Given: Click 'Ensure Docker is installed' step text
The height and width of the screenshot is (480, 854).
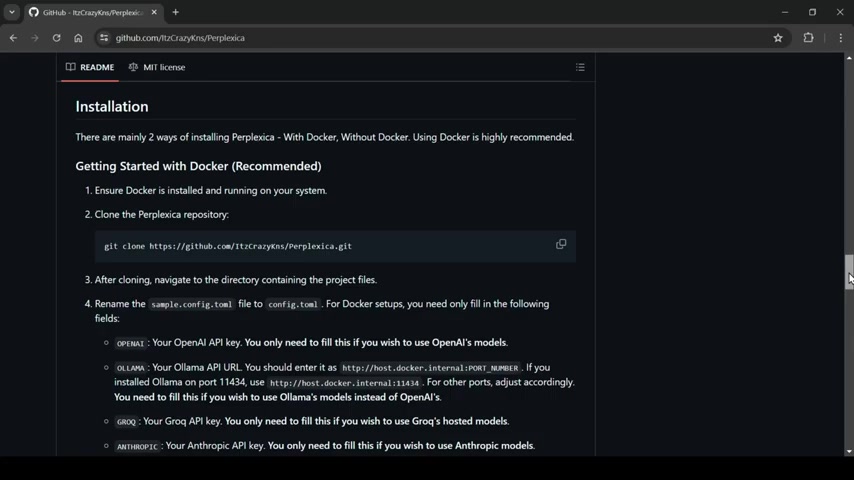Looking at the screenshot, I should click(x=211, y=191).
